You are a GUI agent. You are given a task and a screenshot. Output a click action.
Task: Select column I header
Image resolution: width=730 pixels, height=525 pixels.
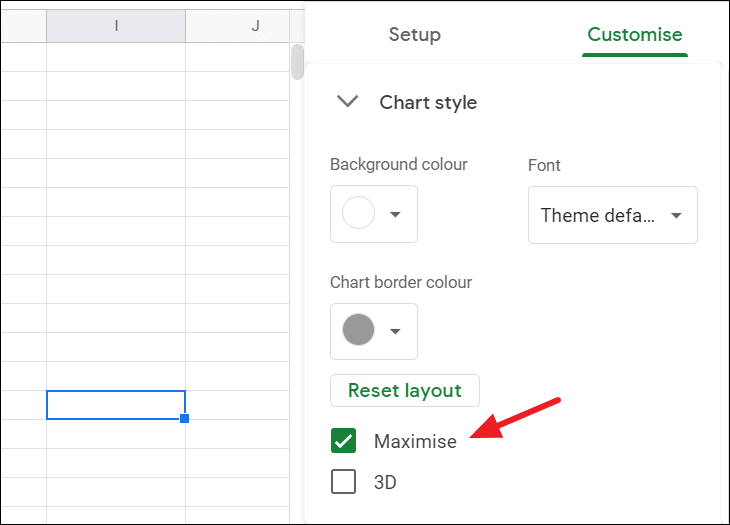116,25
